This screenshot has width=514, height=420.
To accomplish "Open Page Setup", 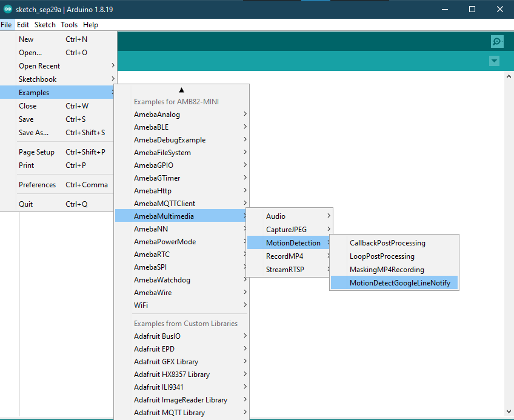I will click(x=58, y=152).
